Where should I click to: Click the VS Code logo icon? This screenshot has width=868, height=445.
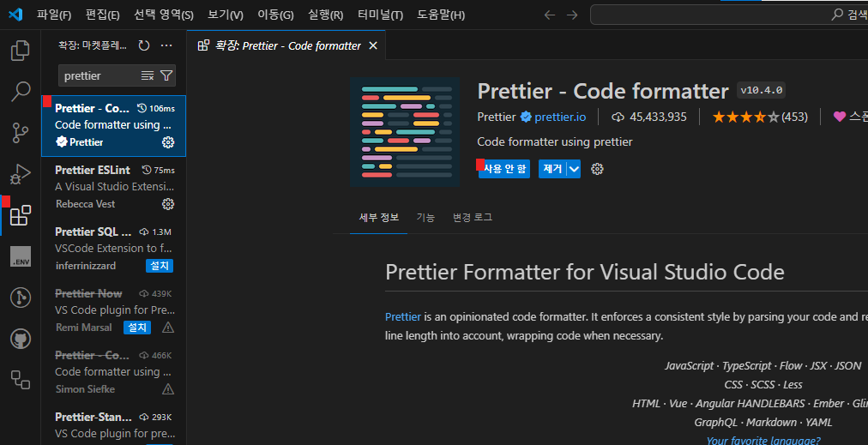pos(15,15)
